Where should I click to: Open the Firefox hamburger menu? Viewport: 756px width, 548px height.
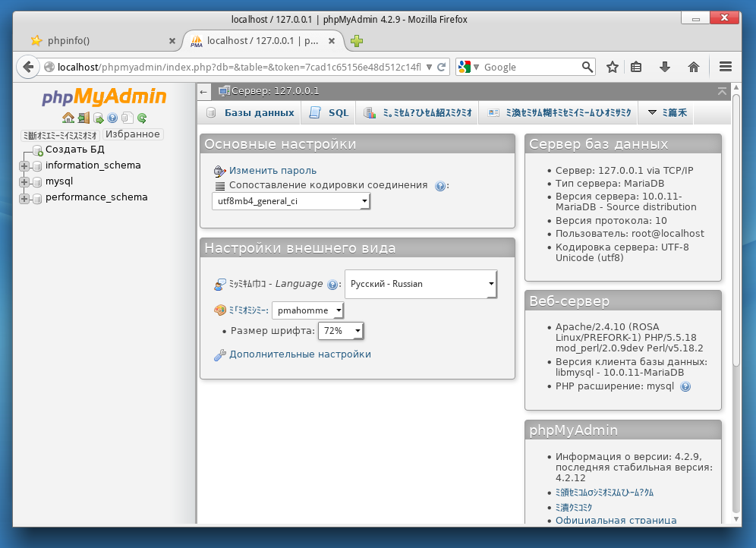pos(726,67)
